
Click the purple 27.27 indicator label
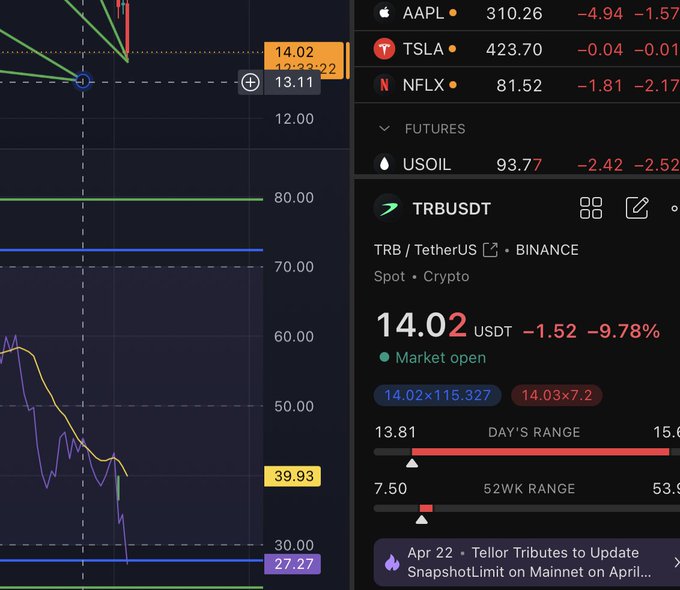(x=293, y=564)
